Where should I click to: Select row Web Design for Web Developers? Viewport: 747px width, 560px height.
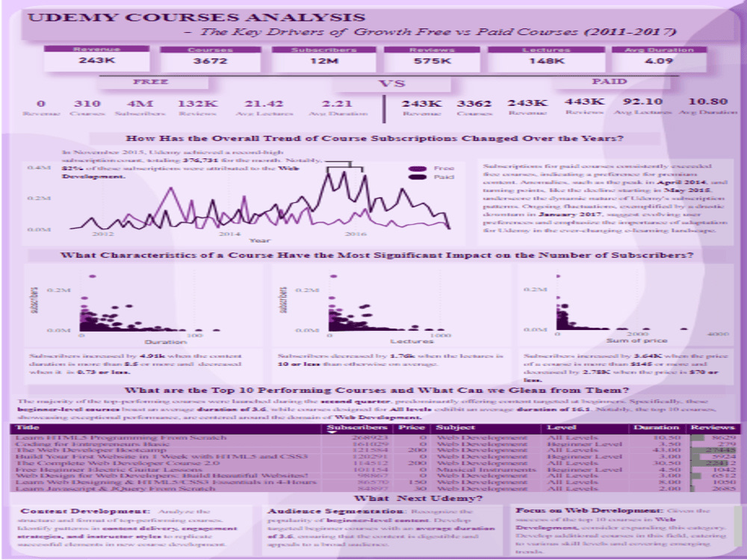pyautogui.click(x=374, y=476)
